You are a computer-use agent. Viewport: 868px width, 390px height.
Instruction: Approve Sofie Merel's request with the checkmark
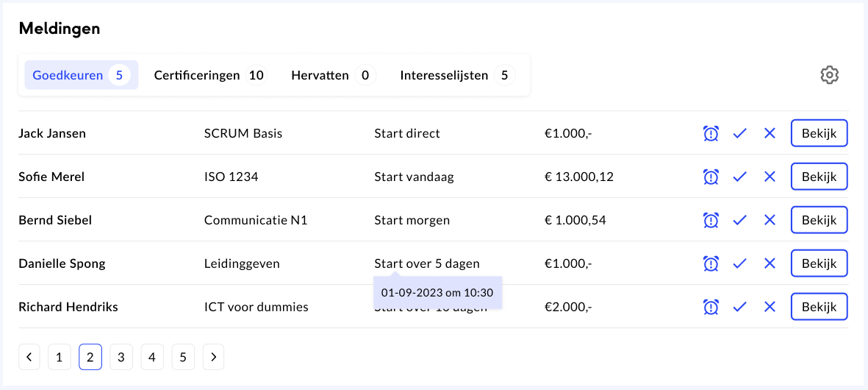pyautogui.click(x=740, y=177)
